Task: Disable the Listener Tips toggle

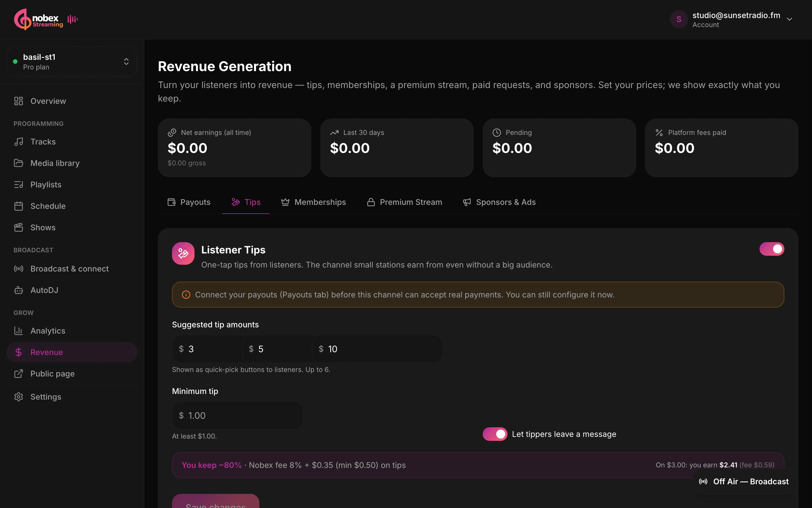Action: click(x=772, y=249)
